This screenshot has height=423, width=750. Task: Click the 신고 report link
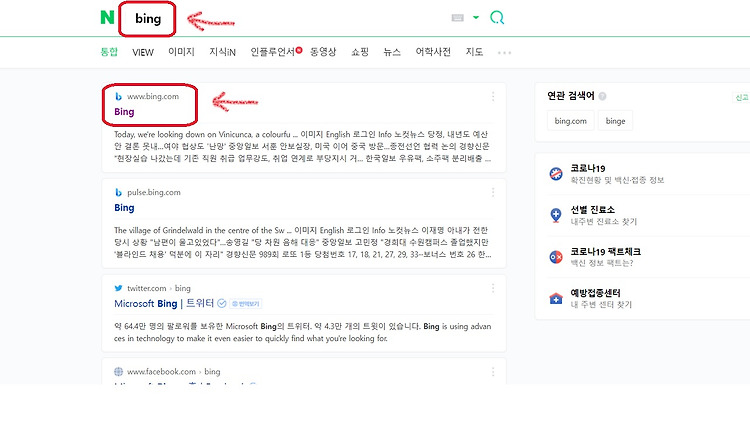(x=742, y=98)
